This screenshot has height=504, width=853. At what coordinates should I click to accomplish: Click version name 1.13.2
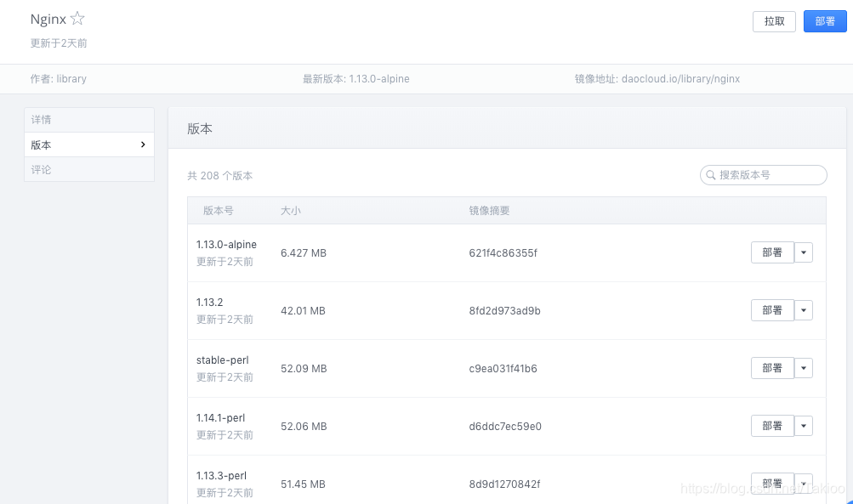pyautogui.click(x=209, y=303)
